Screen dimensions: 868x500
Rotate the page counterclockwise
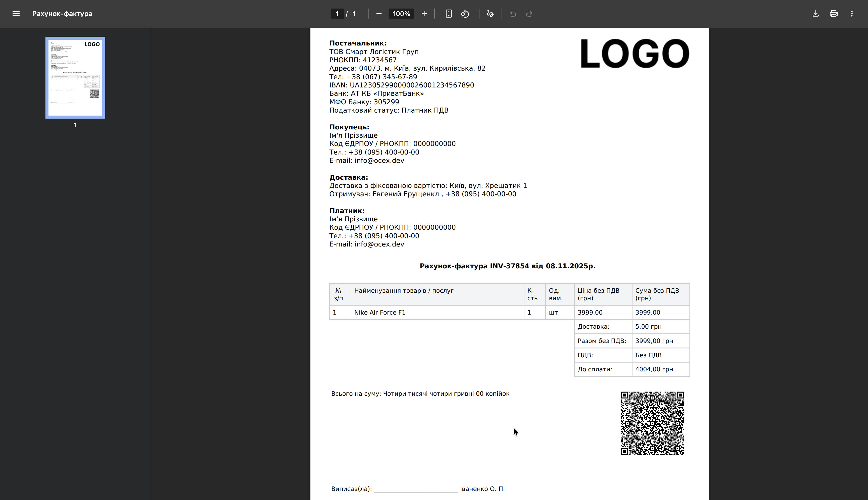(x=465, y=14)
